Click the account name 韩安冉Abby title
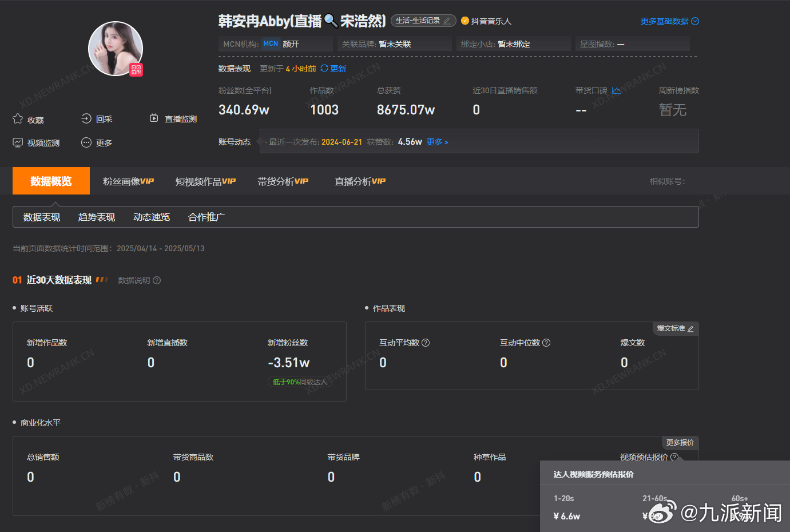790x532 pixels. click(x=302, y=21)
